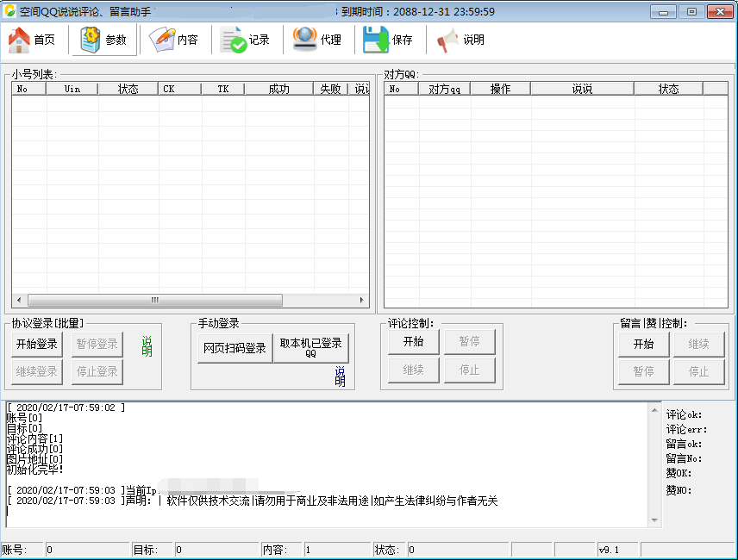Click 账号 count field in status bar

pos(86,550)
